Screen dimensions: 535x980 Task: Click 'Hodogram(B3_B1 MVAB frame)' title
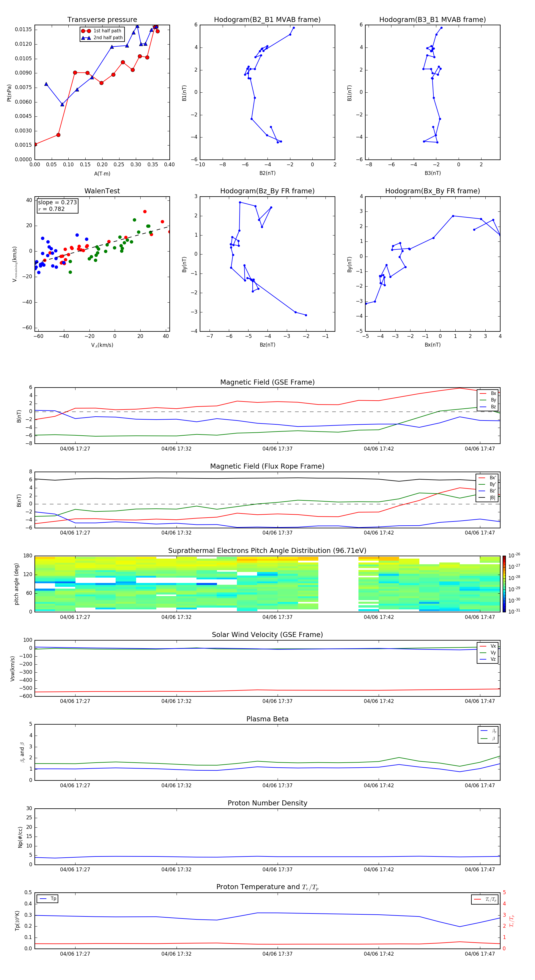coord(432,20)
